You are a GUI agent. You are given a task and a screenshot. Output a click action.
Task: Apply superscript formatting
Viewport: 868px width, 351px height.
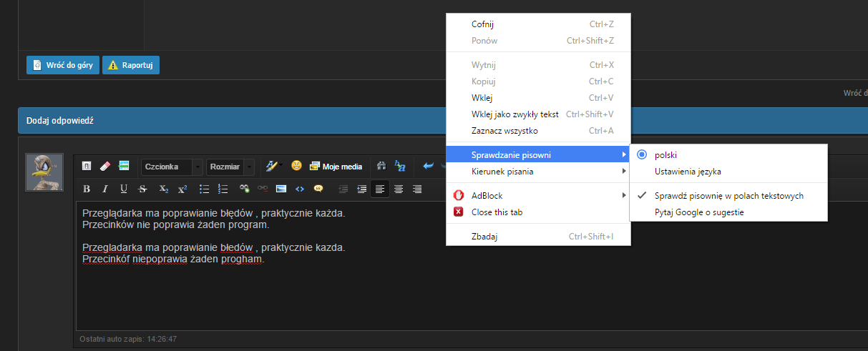pyautogui.click(x=182, y=189)
